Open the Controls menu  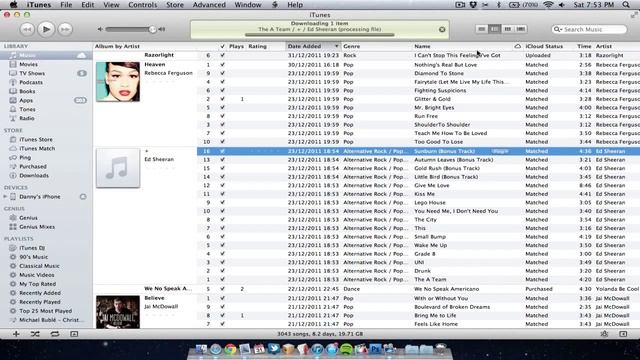(142, 5)
